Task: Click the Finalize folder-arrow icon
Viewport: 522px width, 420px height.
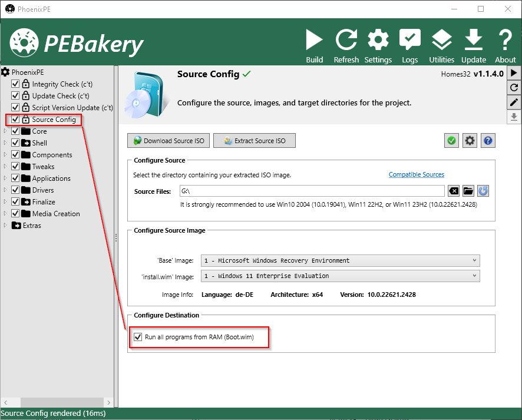Action: 26,201
